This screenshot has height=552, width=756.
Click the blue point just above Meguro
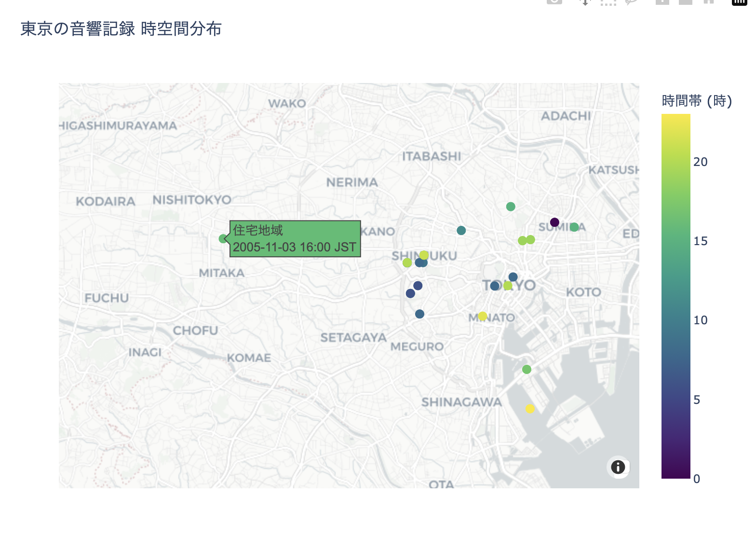coord(419,314)
